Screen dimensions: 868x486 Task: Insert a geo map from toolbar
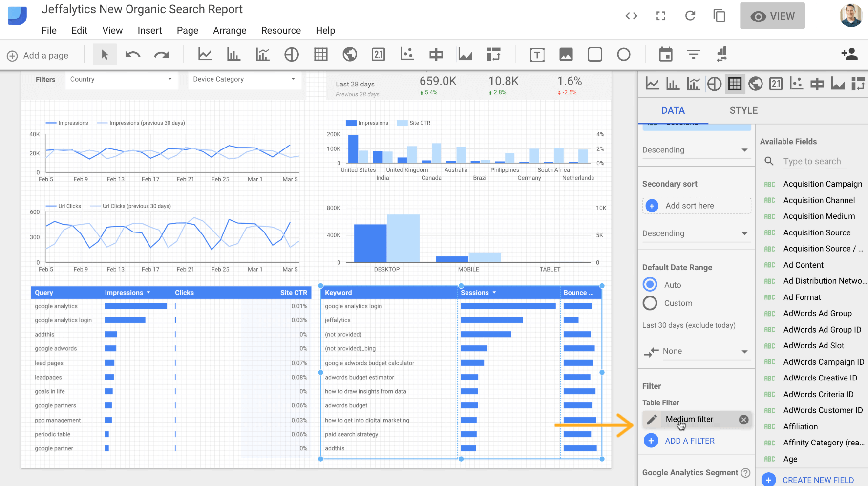point(350,54)
